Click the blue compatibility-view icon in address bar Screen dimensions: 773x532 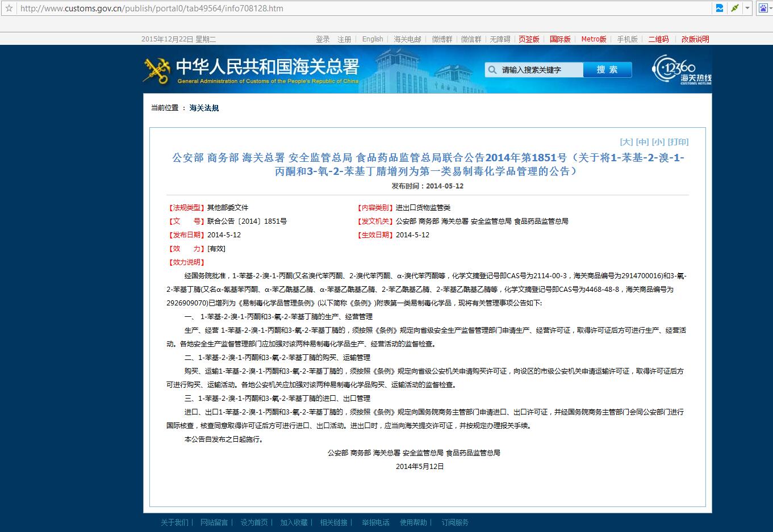pyautogui.click(x=720, y=9)
